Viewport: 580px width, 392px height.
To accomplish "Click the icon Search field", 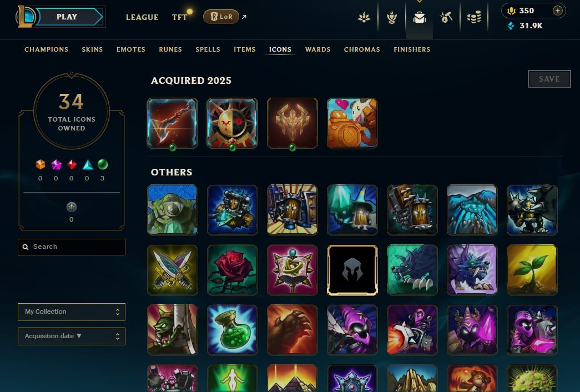I will pos(72,247).
